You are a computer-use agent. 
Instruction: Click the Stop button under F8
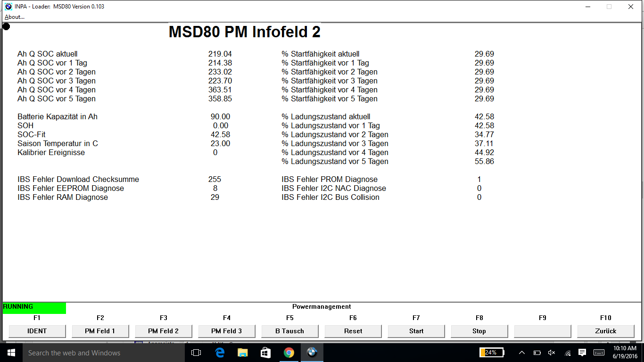[479, 331]
